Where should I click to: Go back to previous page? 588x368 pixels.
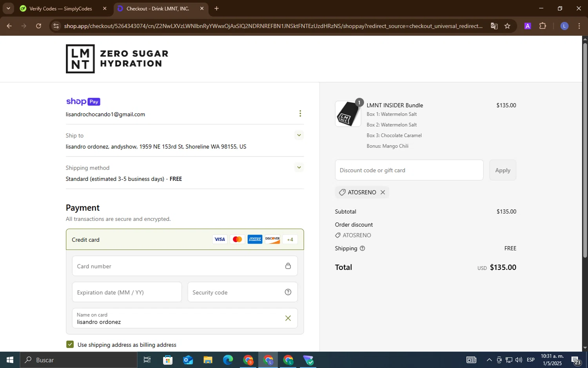9,26
